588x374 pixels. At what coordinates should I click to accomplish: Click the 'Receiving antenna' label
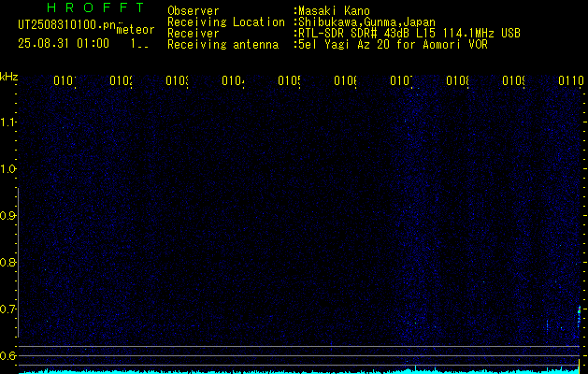click(x=223, y=45)
